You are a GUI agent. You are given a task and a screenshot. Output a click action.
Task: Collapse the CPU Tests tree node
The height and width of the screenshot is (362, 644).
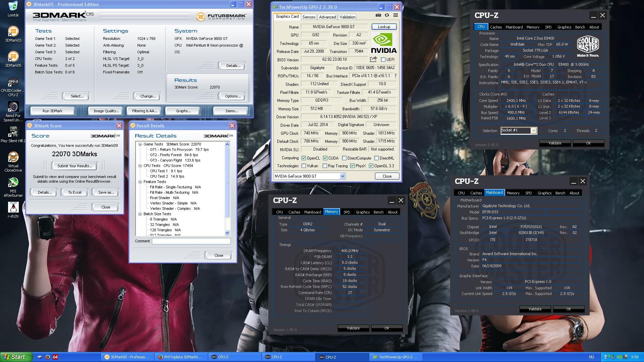(140, 166)
